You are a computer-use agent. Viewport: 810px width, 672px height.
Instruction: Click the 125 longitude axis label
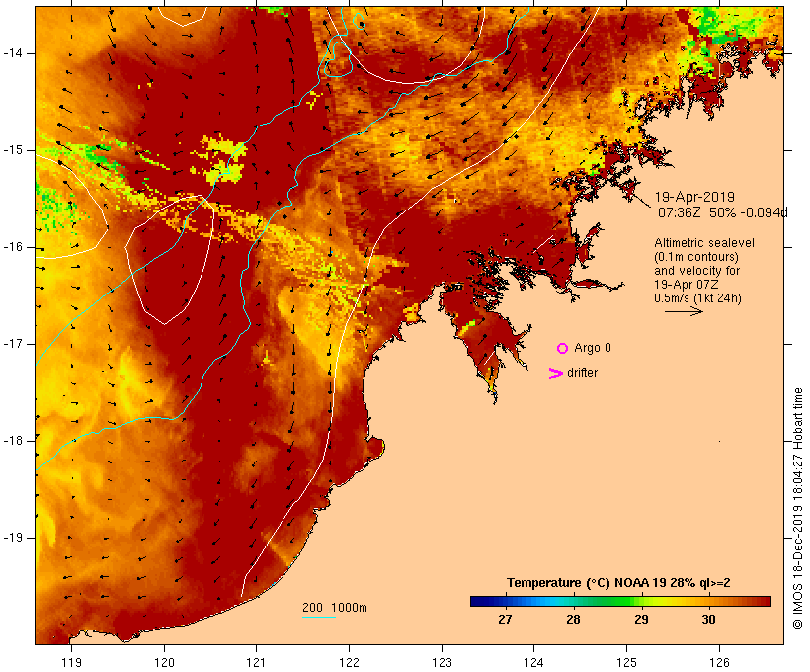(x=626, y=662)
